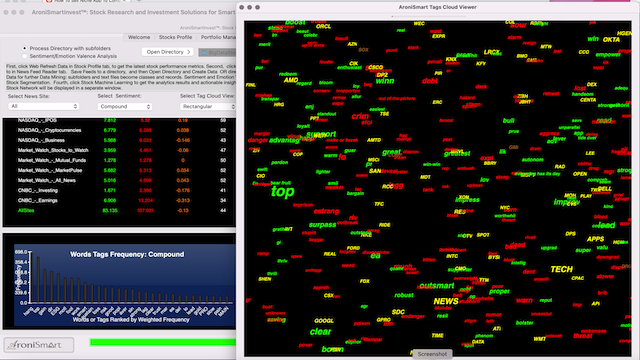Screen dimensions: 640x360
Task: Click the yellow 'OKTA' tag
Action: (611, 40)
